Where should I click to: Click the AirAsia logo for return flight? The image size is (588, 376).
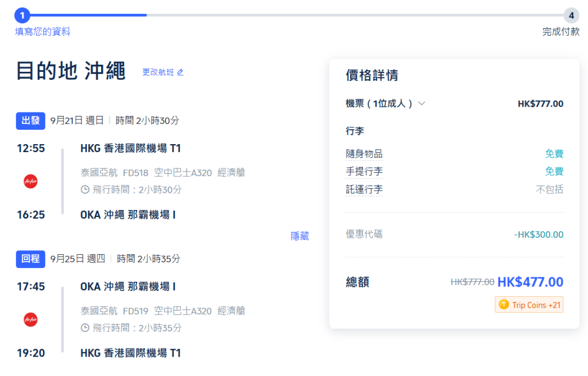[30, 319]
